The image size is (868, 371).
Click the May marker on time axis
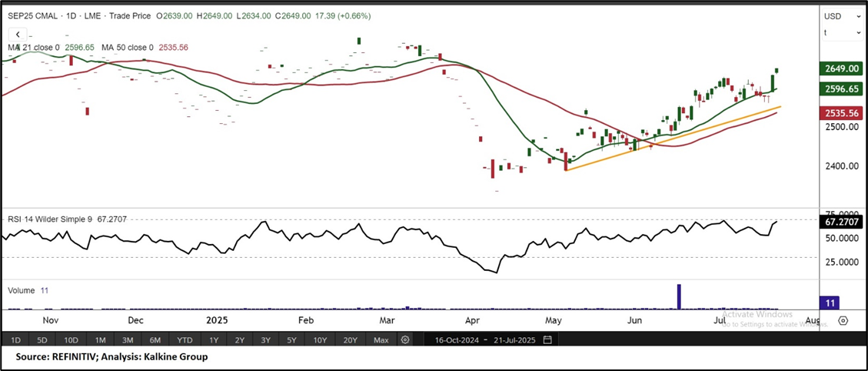pyautogui.click(x=554, y=320)
